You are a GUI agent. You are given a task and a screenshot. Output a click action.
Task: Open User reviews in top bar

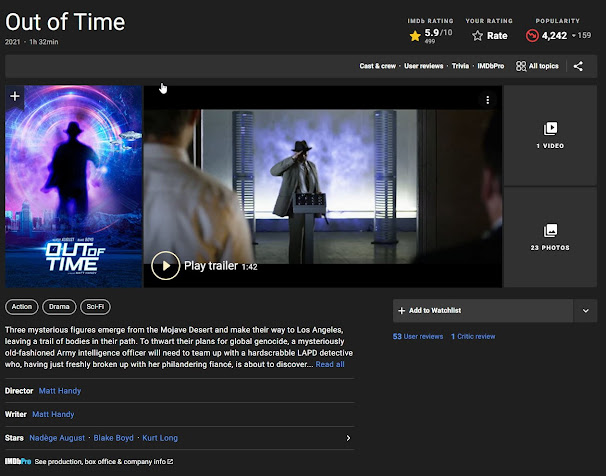coord(424,66)
